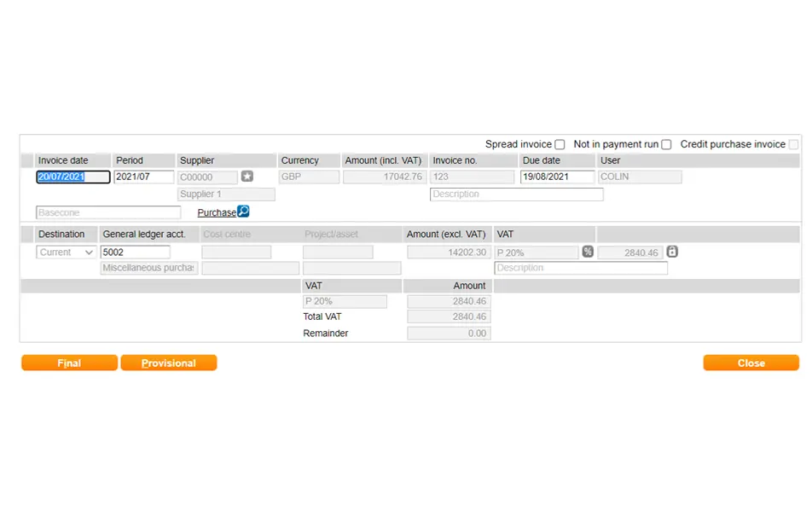812x505 pixels.
Task: Enable the Spread invoice checkbox
Action: point(560,144)
